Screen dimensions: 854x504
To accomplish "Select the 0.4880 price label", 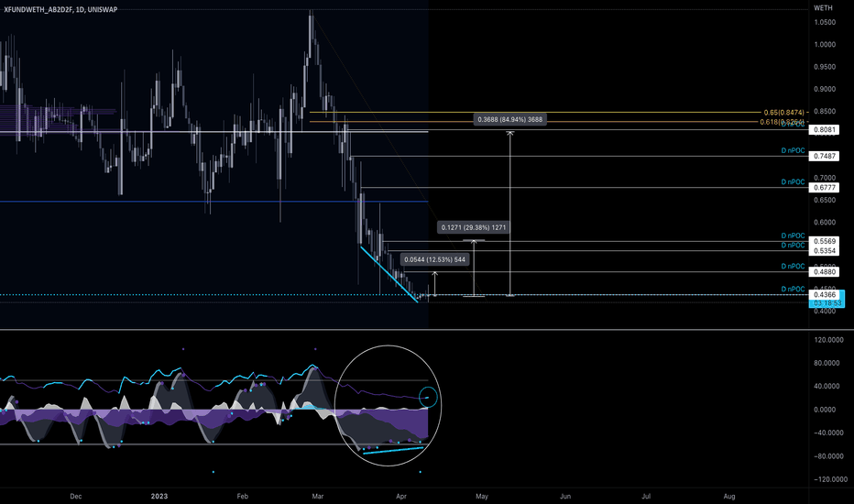I will point(825,271).
